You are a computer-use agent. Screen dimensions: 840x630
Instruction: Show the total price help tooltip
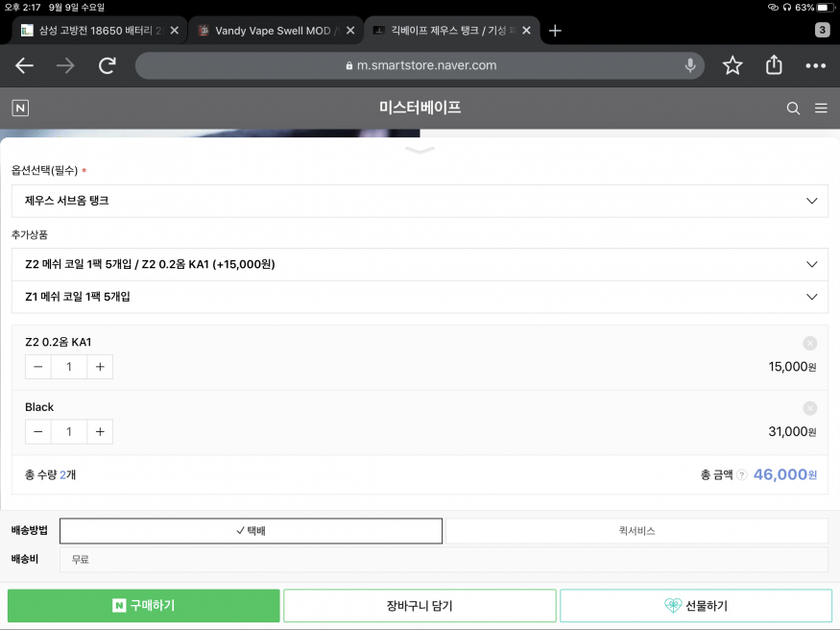[x=741, y=474]
